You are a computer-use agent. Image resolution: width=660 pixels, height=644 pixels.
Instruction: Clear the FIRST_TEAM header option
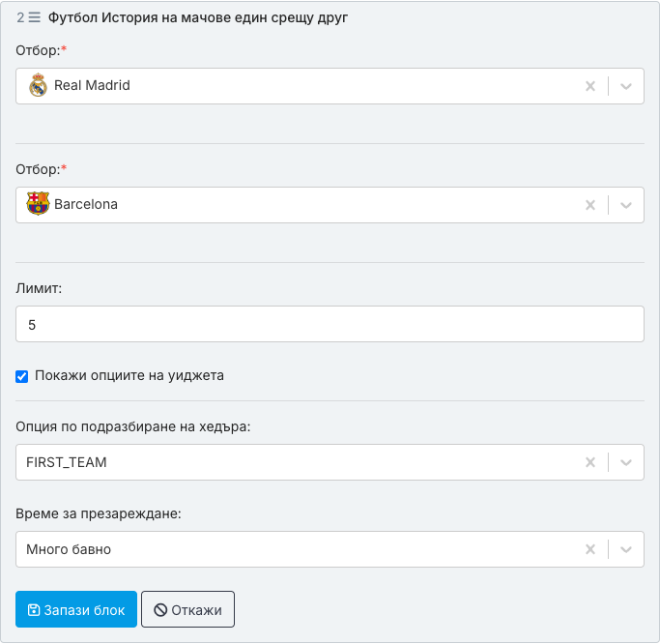[590, 462]
